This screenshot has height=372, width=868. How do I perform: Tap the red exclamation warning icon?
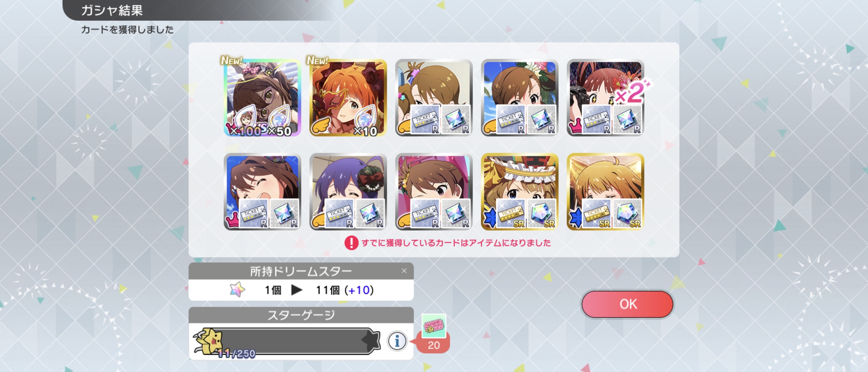[x=351, y=243]
